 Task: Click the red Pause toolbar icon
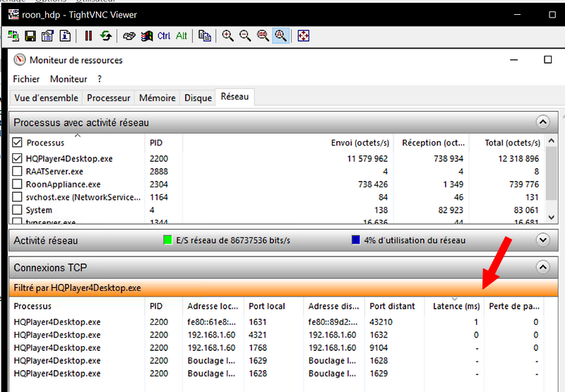pyautogui.click(x=88, y=36)
